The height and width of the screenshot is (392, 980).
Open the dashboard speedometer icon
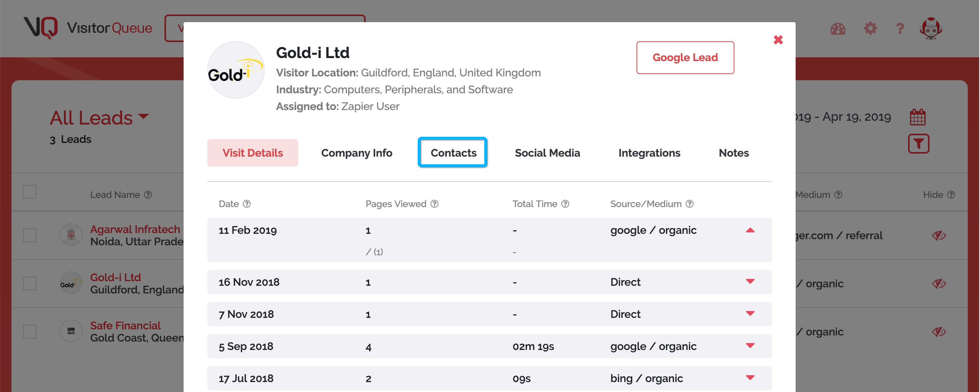pos(838,29)
